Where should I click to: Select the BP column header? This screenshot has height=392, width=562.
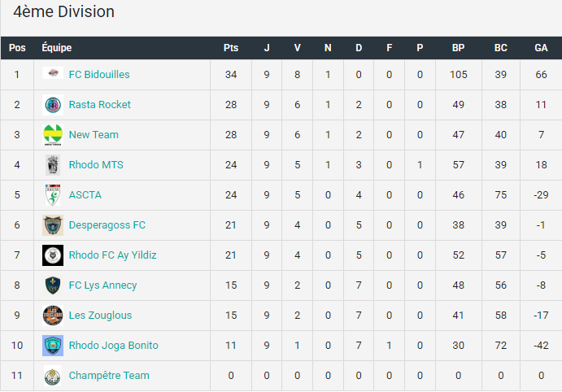[458, 48]
